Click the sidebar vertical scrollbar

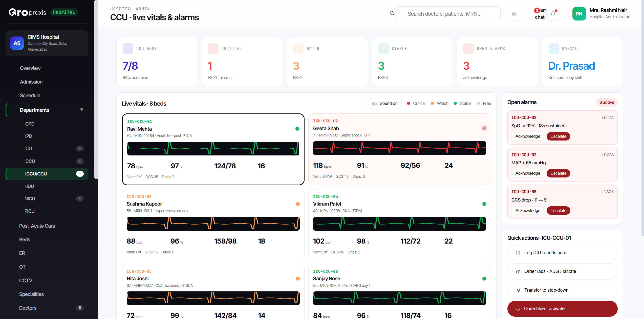click(96, 89)
